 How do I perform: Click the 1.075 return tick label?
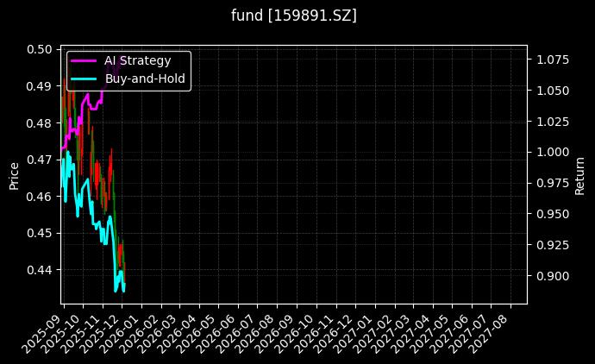(x=553, y=60)
